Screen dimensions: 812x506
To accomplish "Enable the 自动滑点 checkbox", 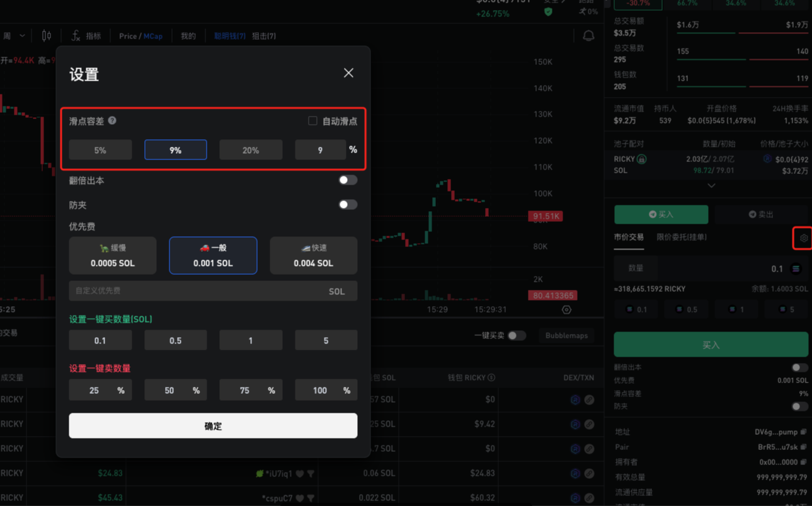I will [312, 120].
